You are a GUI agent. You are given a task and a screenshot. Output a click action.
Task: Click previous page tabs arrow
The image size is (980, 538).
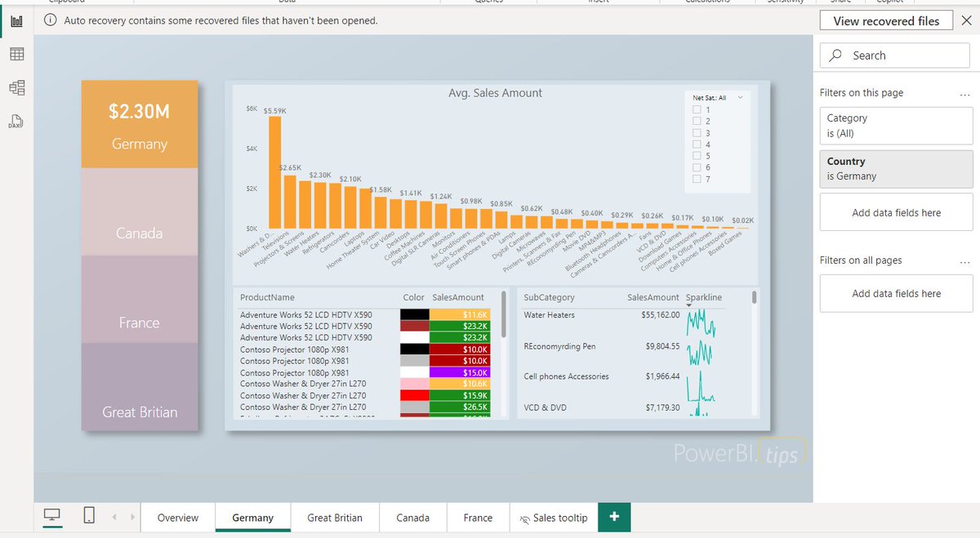pos(114,517)
